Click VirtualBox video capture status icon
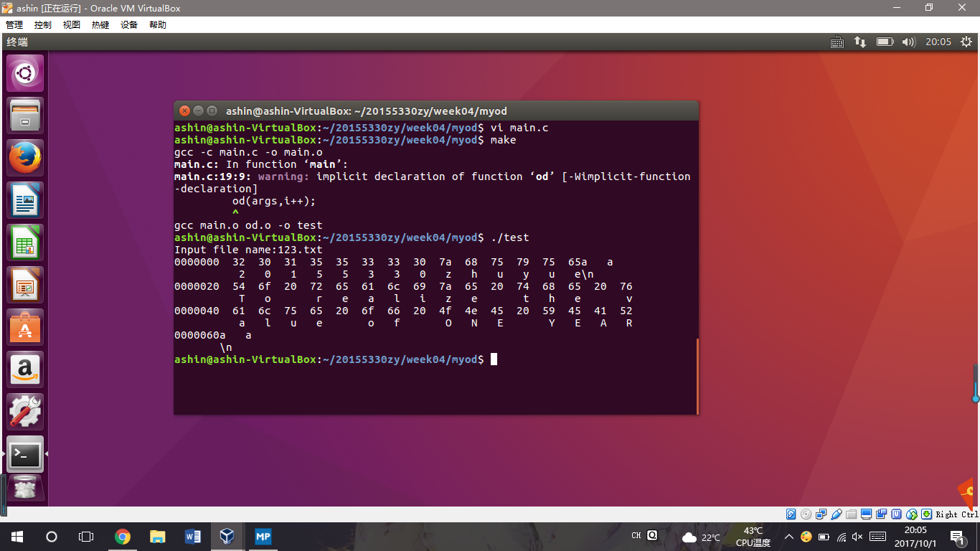 coord(882,514)
